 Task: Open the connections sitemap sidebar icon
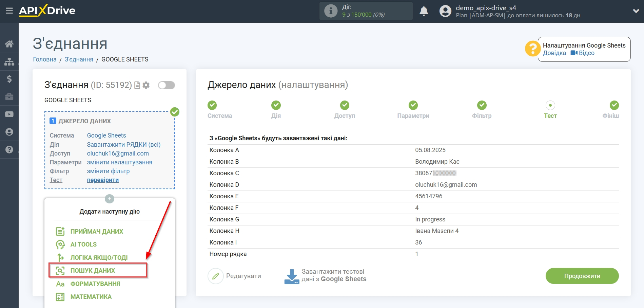pos(9,61)
